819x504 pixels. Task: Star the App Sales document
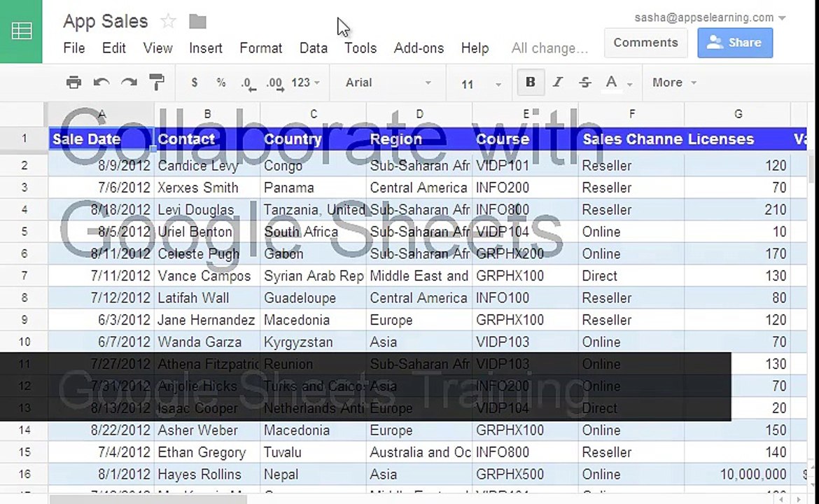[x=168, y=22]
